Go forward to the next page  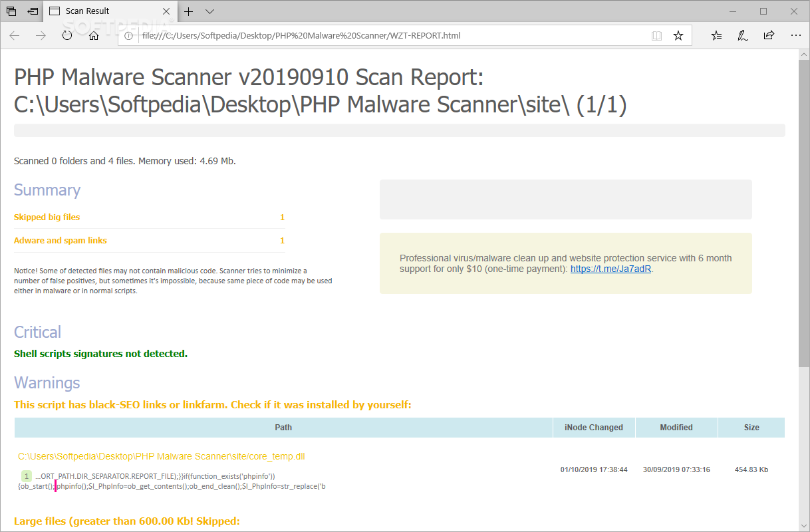41,36
